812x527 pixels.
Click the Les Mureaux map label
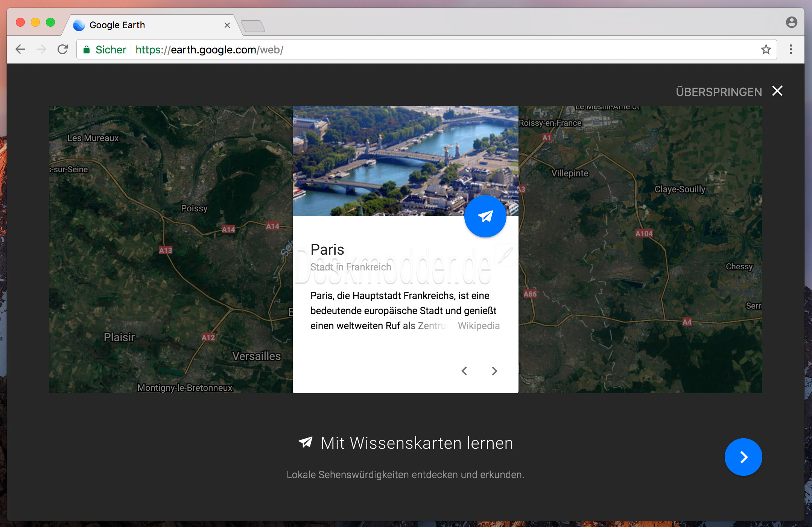pyautogui.click(x=93, y=138)
